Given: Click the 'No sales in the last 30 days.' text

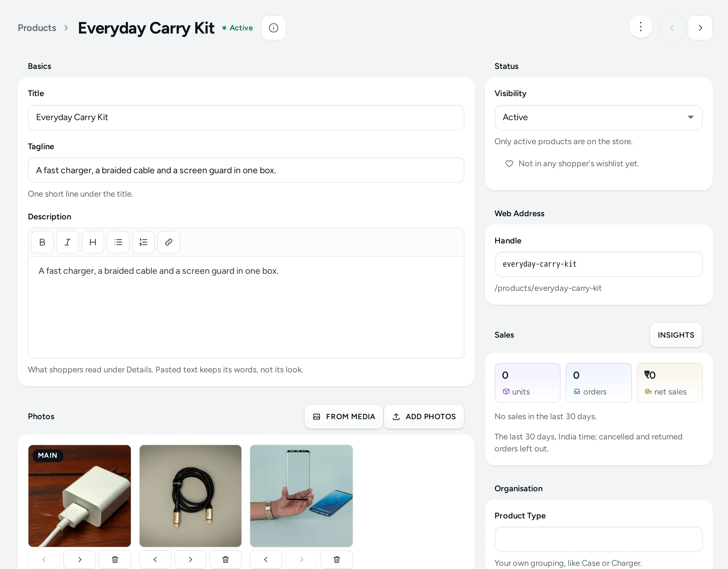Looking at the screenshot, I should [545, 417].
